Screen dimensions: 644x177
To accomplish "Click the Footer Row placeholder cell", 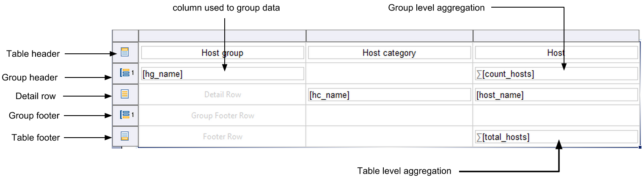I will tap(222, 137).
